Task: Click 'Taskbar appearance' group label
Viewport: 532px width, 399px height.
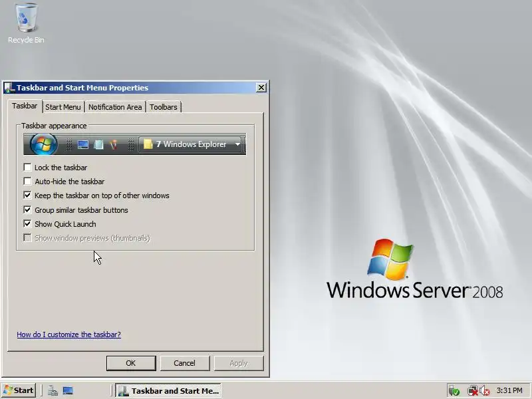Action: tap(54, 126)
